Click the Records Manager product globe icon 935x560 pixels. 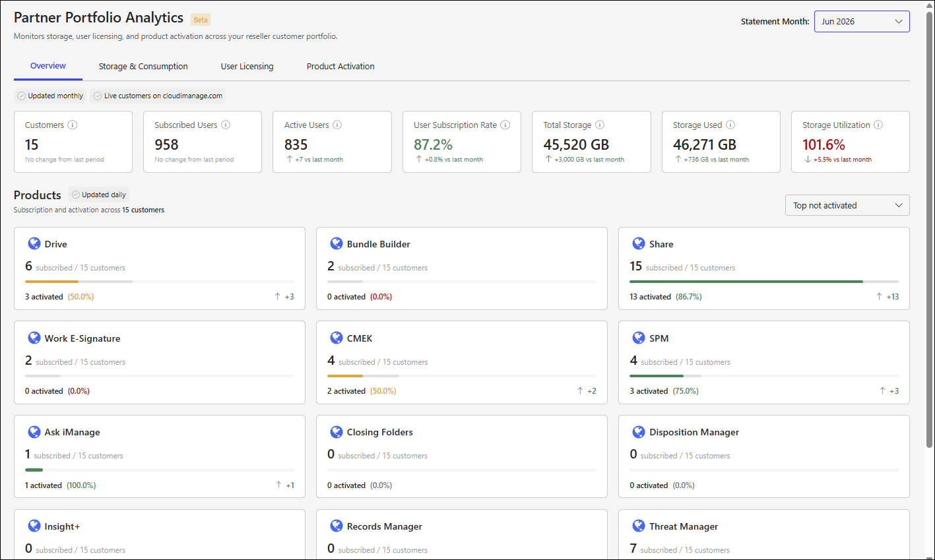pyautogui.click(x=337, y=526)
